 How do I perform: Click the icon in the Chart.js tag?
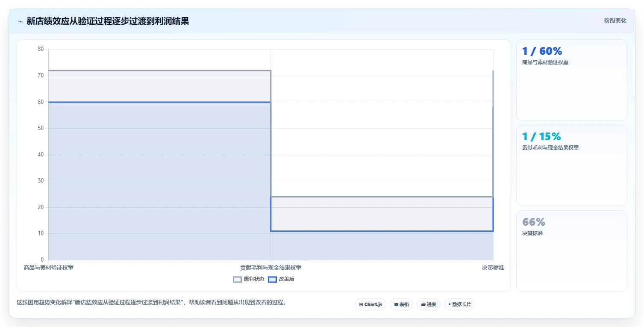pos(361,305)
